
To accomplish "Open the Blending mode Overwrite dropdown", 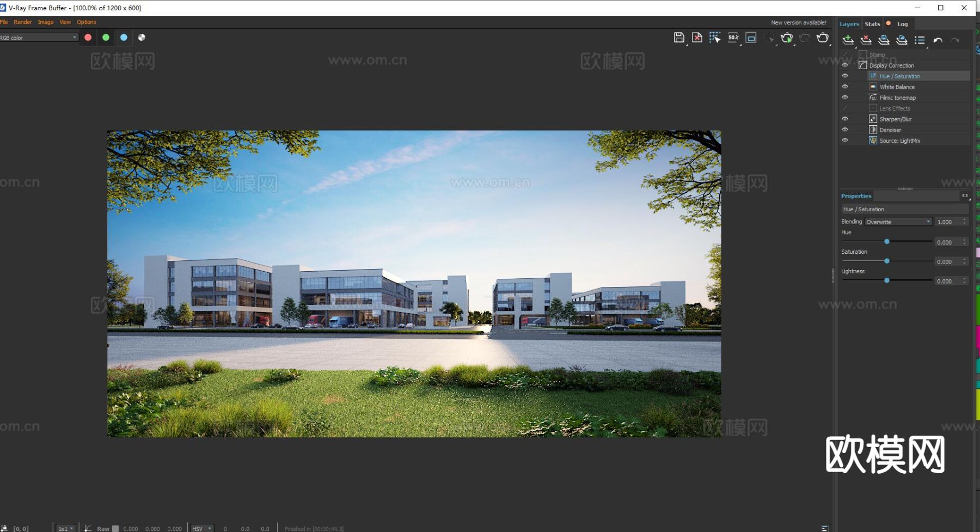I will (898, 222).
